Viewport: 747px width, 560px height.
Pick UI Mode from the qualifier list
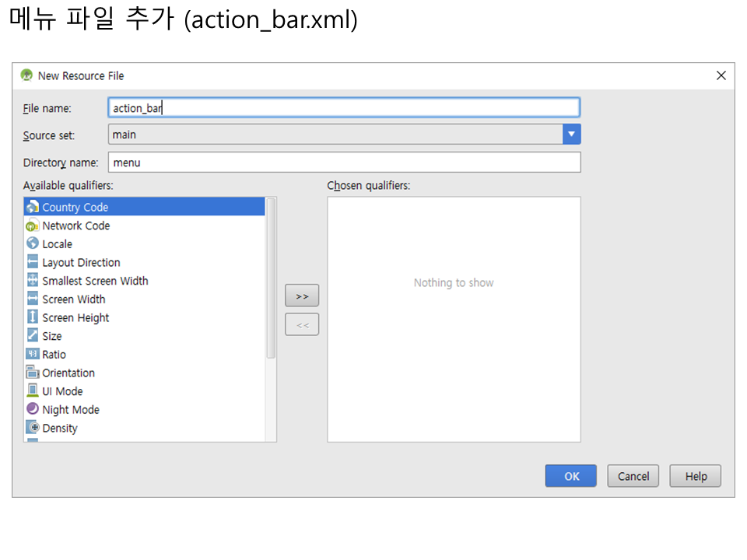pos(62,391)
